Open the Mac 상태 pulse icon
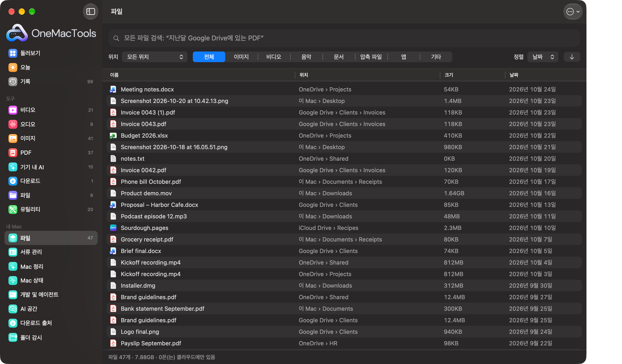This screenshot has width=622, height=364. 13,280
